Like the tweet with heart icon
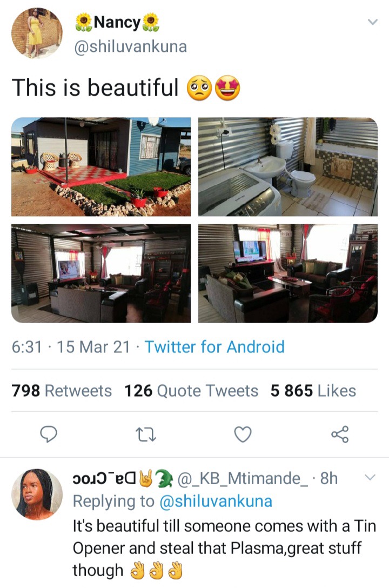Image resolution: width=389 pixels, height=588 pixels. coord(243,435)
